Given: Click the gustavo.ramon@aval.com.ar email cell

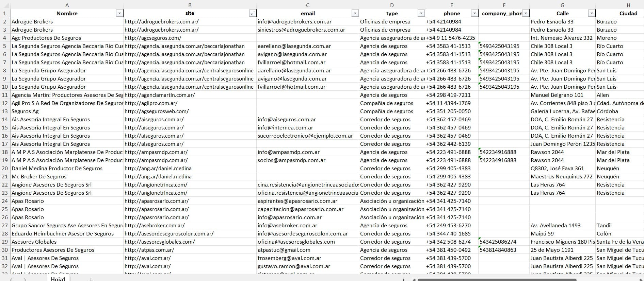Looking at the screenshot, I should 308,266.
